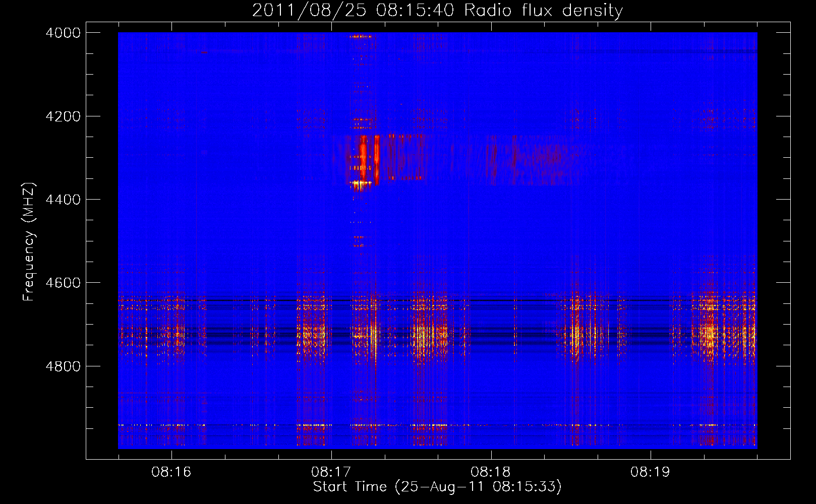Click the 4000 frequency axis label
This screenshot has height=504, width=816.
point(63,33)
